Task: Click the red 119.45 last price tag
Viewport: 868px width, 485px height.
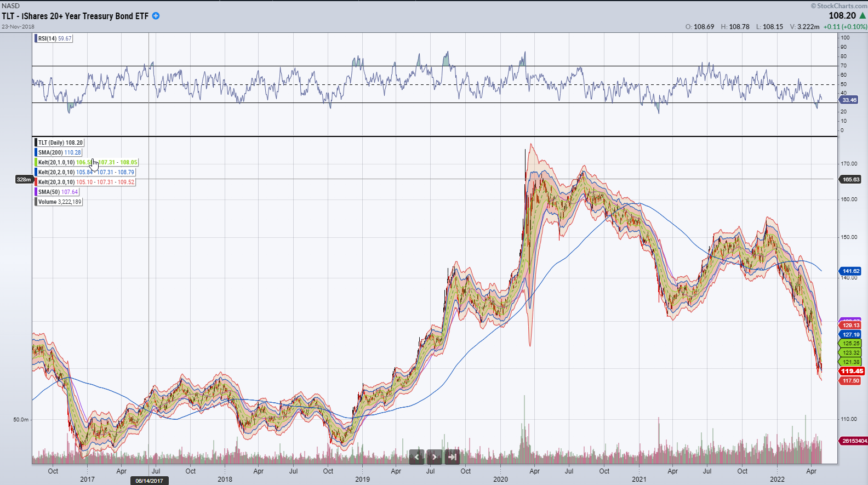Action: coord(852,371)
